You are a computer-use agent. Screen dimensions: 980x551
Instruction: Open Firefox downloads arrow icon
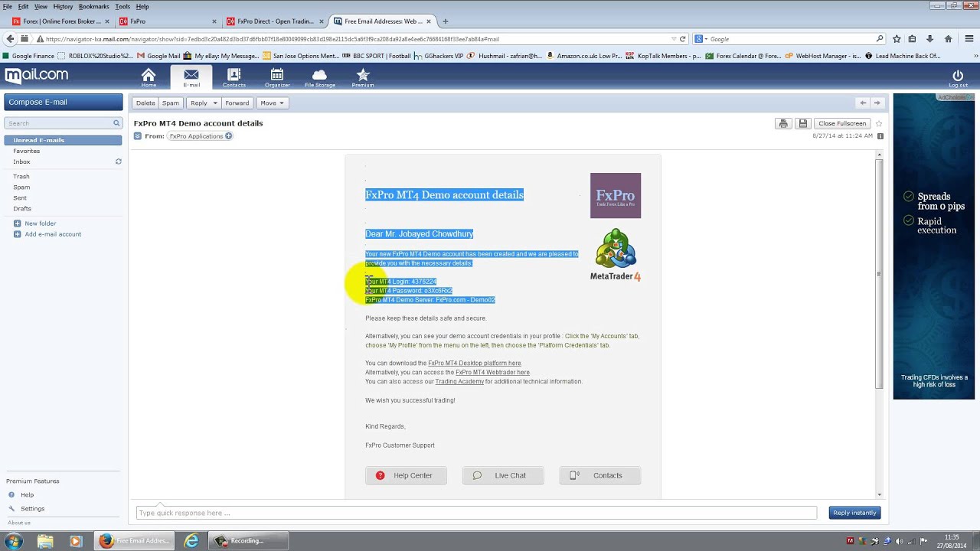[x=930, y=39]
